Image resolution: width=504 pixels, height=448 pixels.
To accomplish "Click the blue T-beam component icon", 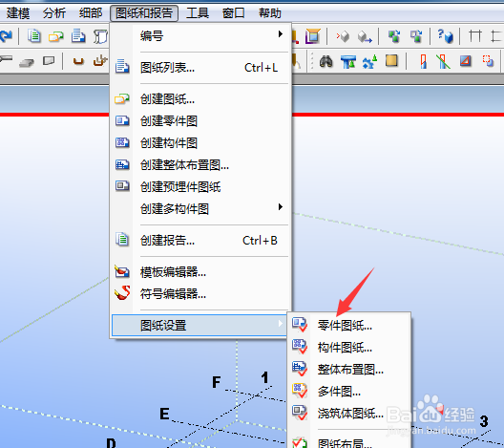I will [348, 62].
